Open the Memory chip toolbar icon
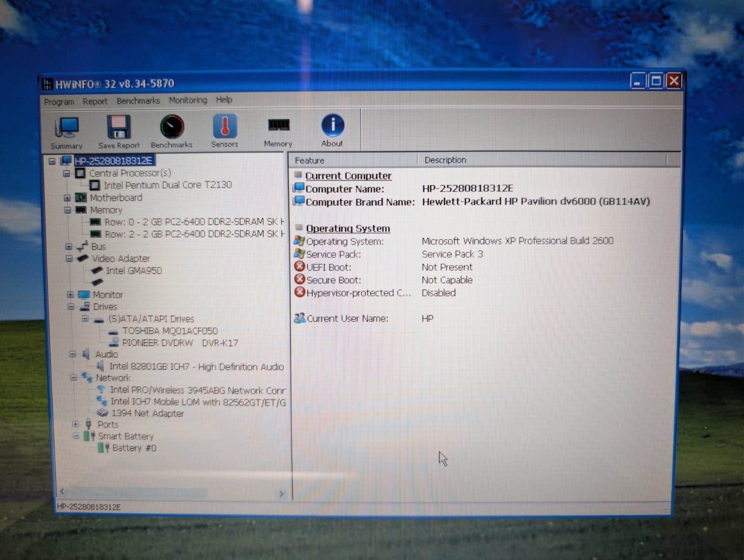Viewport: 744px width, 560px height. coord(279,125)
